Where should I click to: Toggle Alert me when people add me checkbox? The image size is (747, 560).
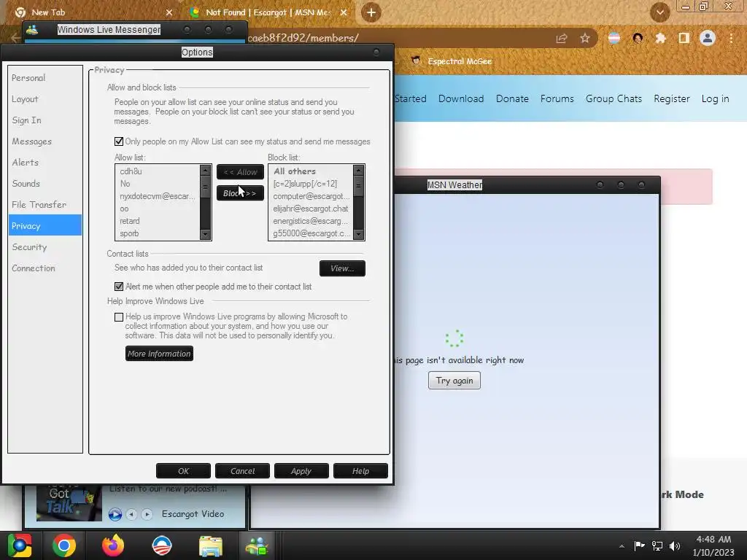(119, 287)
